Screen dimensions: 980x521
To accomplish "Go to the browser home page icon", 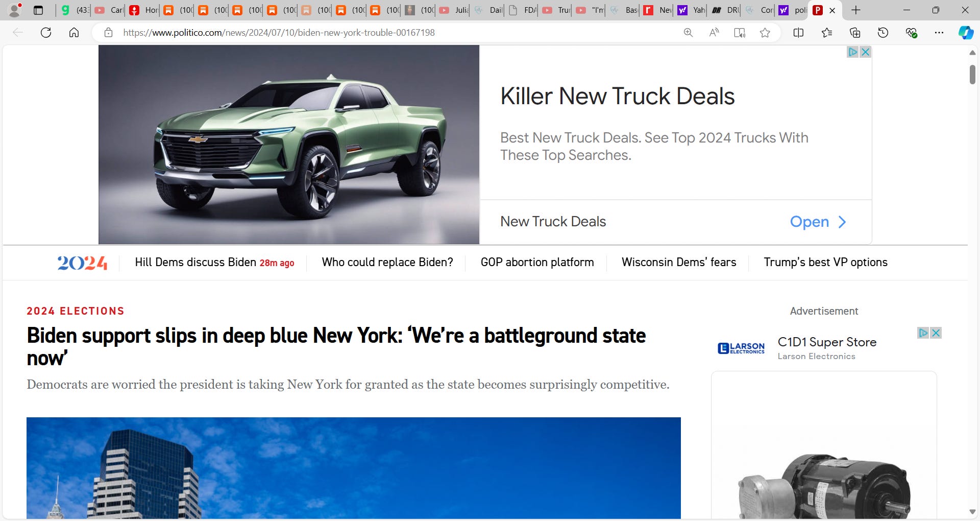I will [x=74, y=33].
